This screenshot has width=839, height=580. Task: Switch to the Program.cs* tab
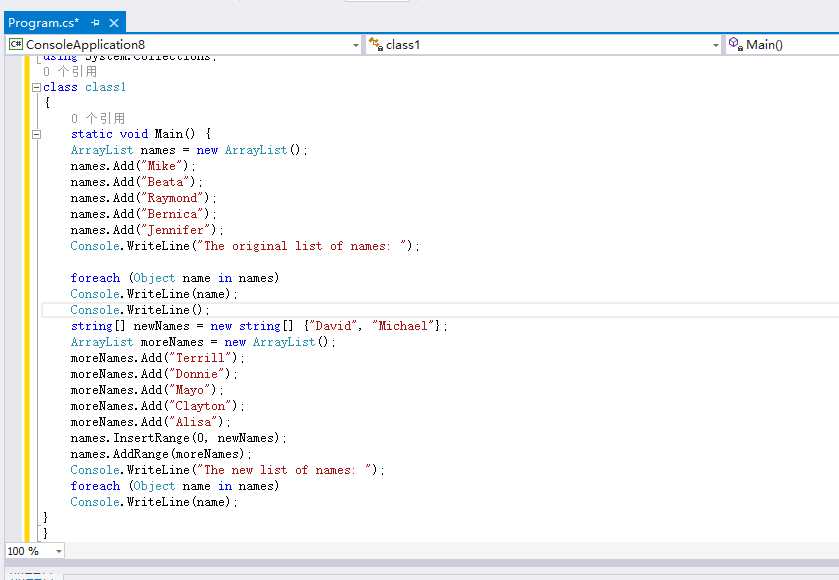tap(43, 23)
